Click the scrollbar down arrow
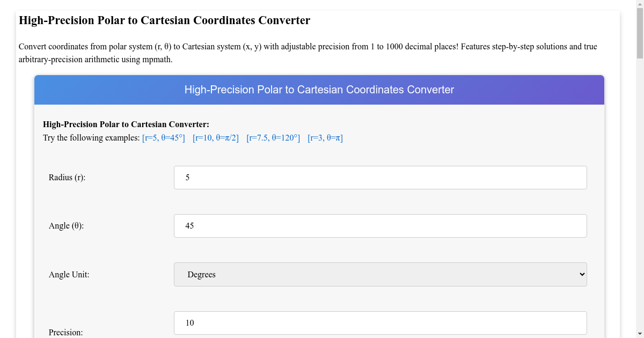 pyautogui.click(x=639, y=334)
